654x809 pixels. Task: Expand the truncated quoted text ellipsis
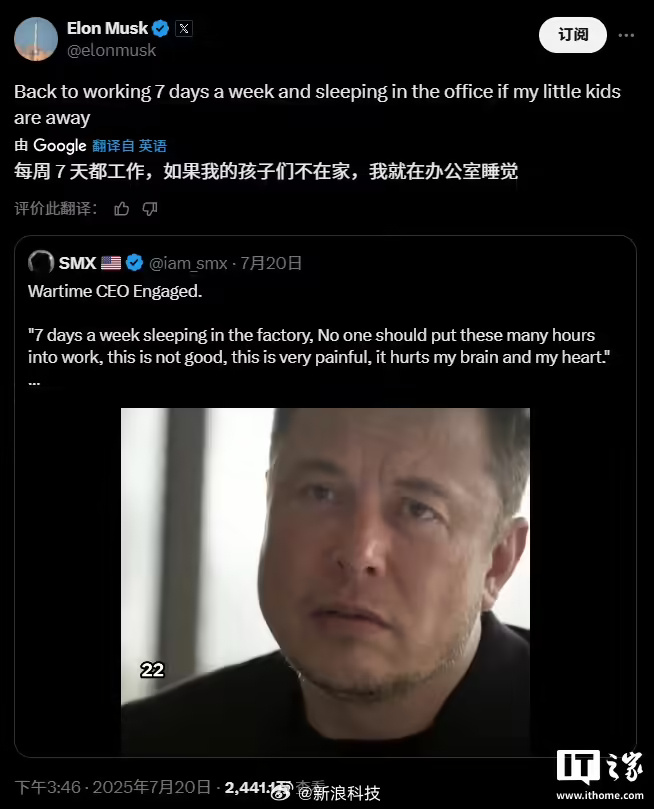click(34, 383)
